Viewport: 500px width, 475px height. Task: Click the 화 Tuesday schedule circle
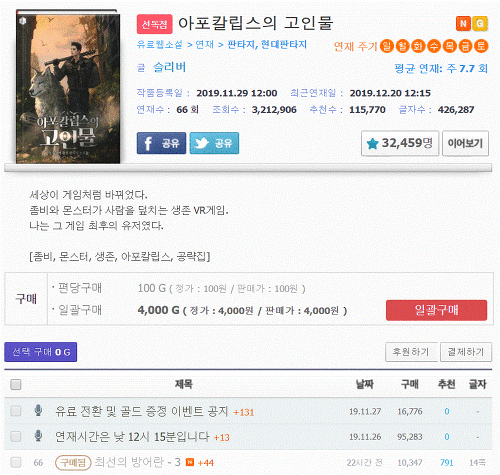coord(418,46)
